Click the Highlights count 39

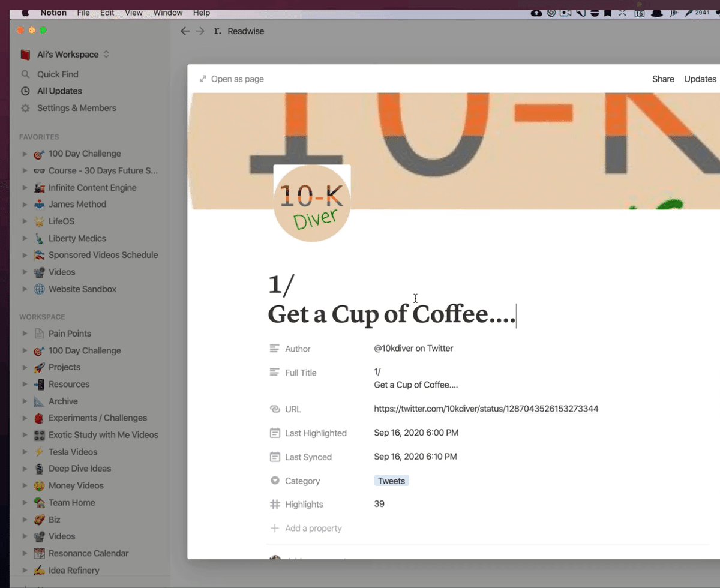[379, 504]
